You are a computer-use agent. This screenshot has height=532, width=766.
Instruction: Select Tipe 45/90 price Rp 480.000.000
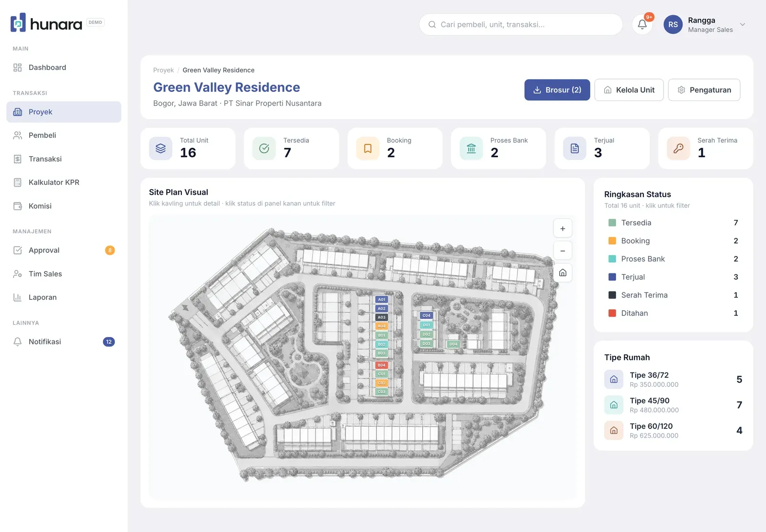(x=654, y=410)
